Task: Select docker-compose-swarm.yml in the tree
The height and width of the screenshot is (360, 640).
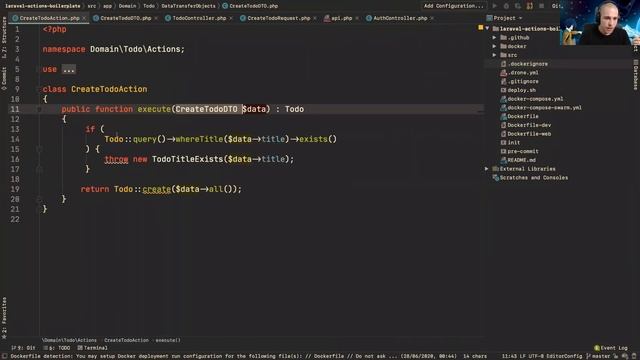Action: 544,108
